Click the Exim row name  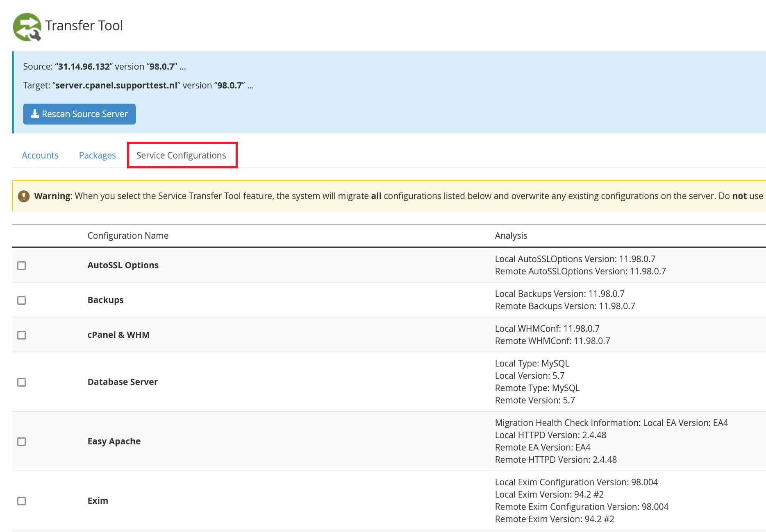[x=98, y=501]
